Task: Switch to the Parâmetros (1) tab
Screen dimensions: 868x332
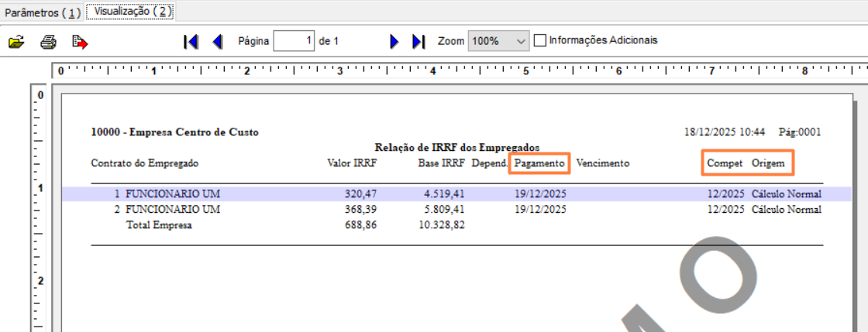Action: coord(42,12)
